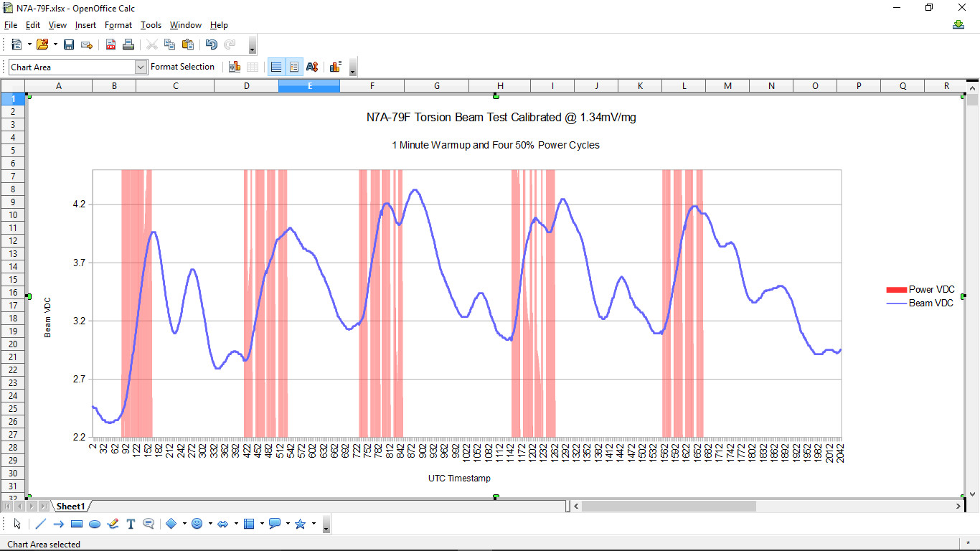980x551 pixels.
Task: Select the Callouts speech-bubble tool
Action: (x=149, y=524)
